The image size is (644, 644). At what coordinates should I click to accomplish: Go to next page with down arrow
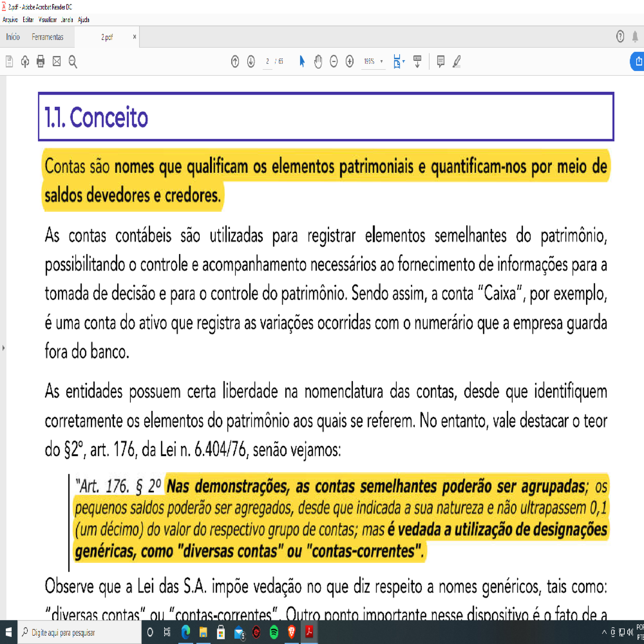point(251,61)
